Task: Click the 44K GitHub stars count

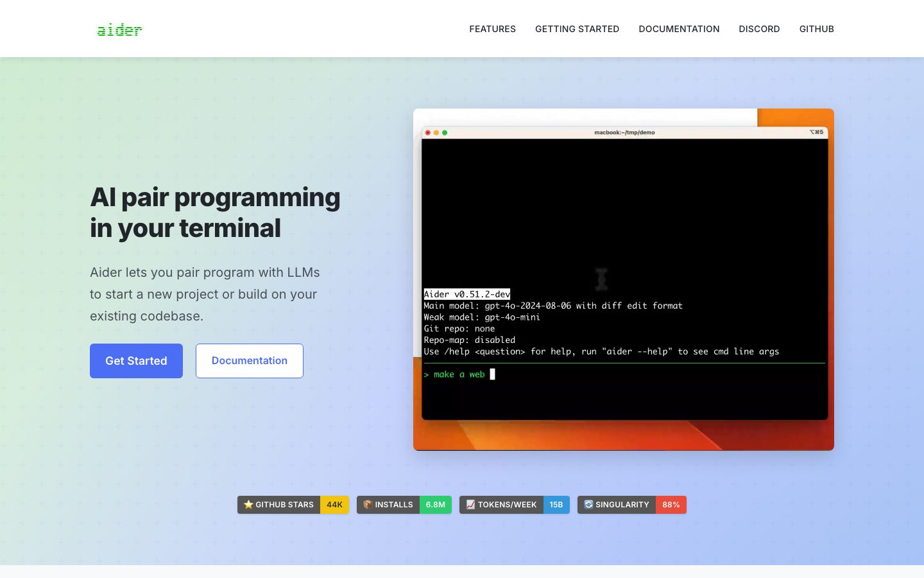Action: tap(334, 505)
